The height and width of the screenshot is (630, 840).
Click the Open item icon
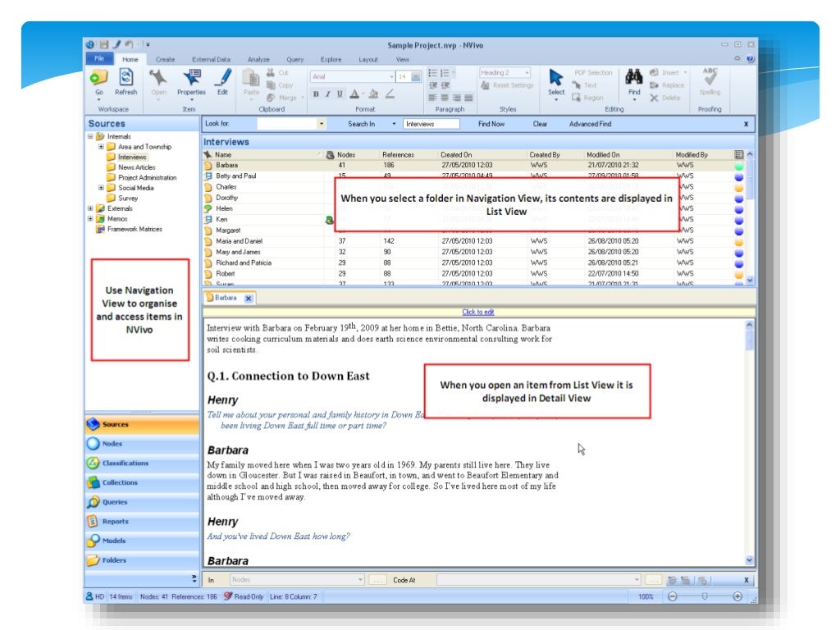[x=158, y=78]
